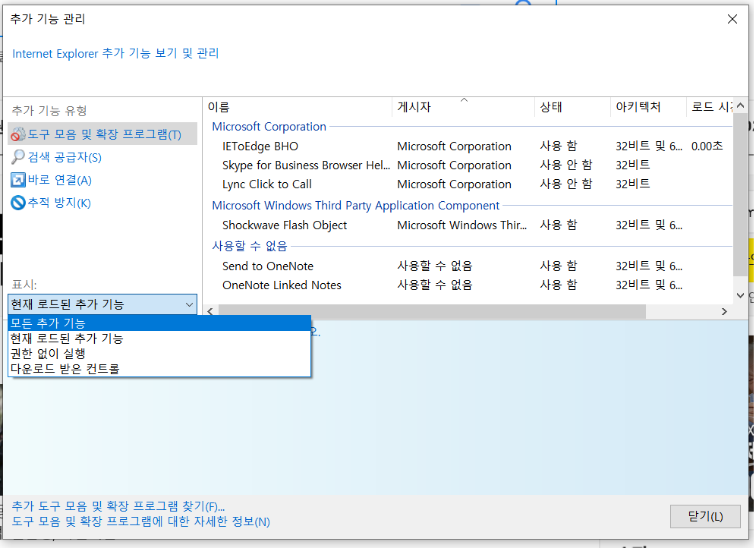756x548 pixels.
Task: Sort by the 게시자 column header
Action: (463, 107)
